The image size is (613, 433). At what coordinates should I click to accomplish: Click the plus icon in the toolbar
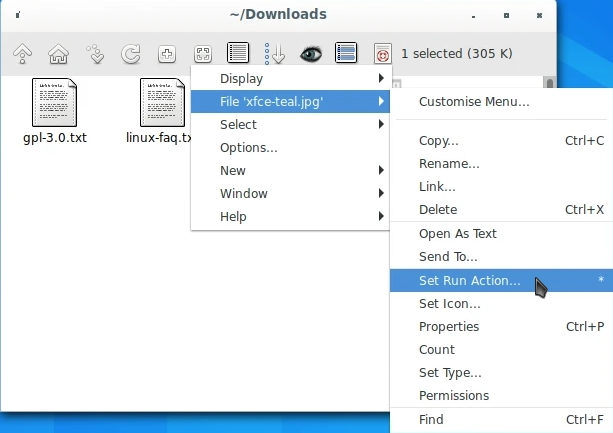pos(167,54)
